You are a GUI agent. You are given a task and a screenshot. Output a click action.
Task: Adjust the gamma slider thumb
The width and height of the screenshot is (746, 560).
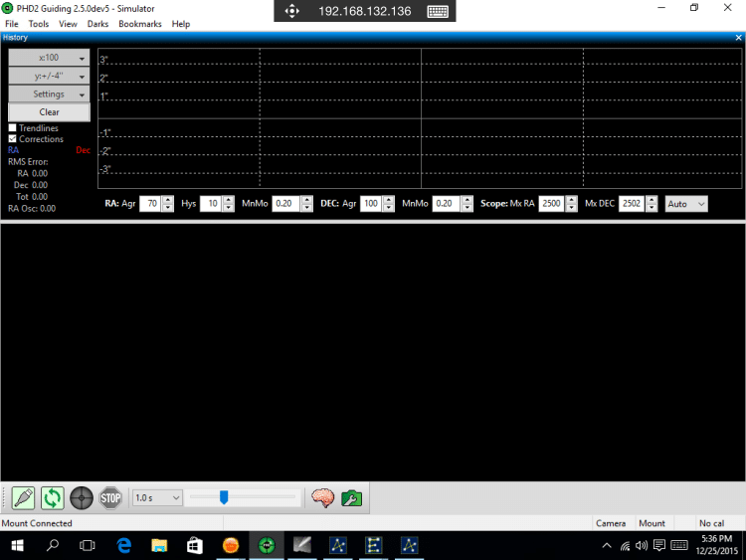click(224, 497)
